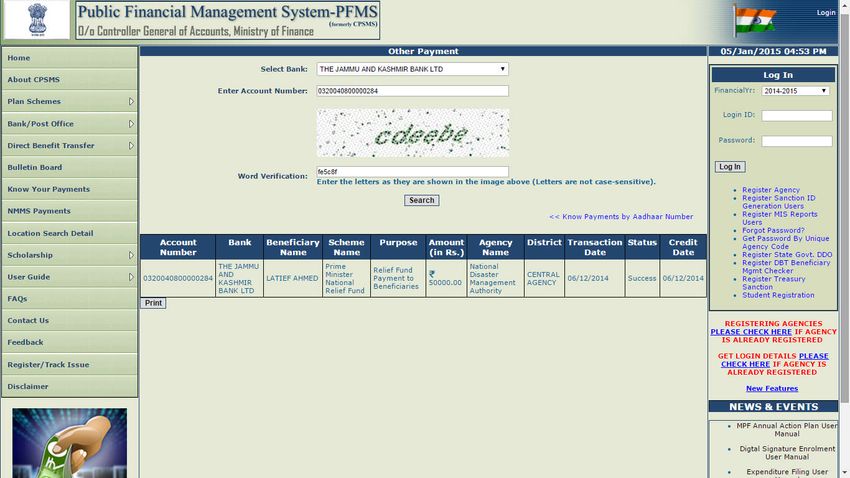Viewport: 850px width, 478px height.
Task: Click the Indian flag icon in header
Action: click(x=755, y=21)
